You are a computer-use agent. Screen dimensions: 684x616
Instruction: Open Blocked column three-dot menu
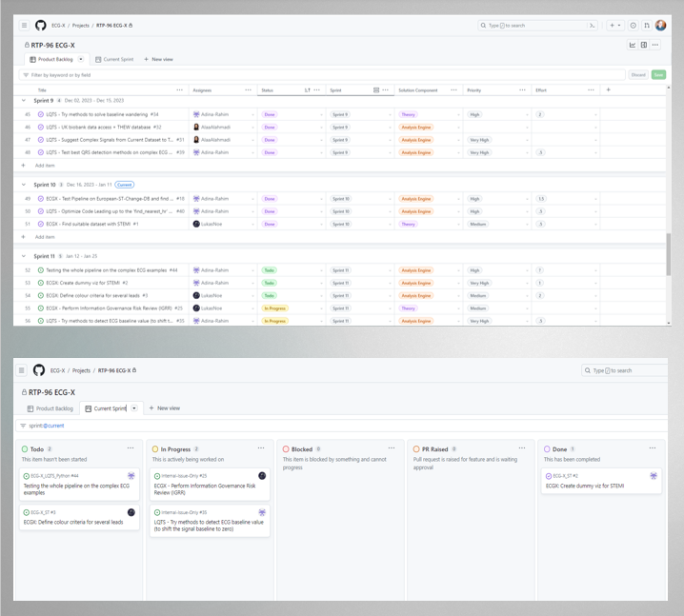pos(392,448)
